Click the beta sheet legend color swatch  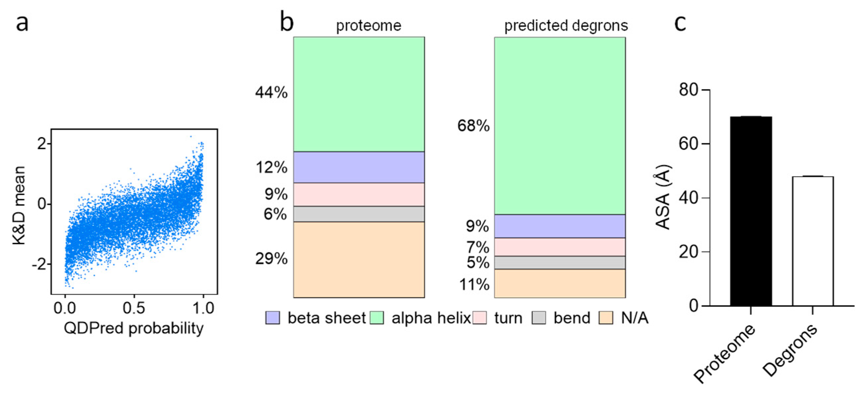pyautogui.click(x=272, y=318)
